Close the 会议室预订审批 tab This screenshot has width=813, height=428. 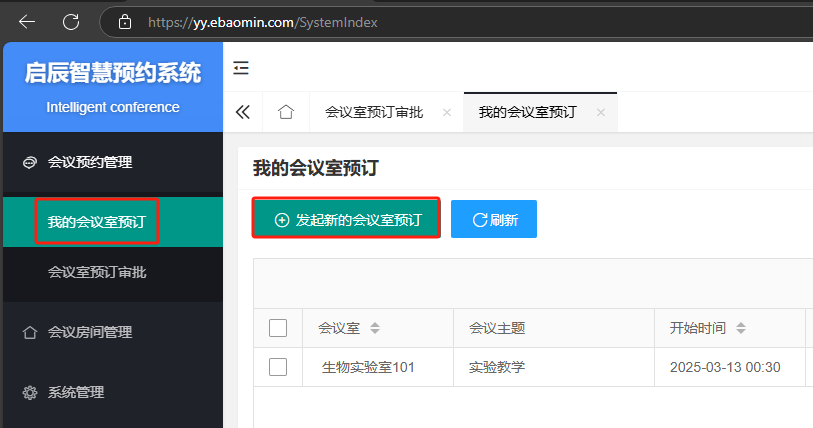pyautogui.click(x=447, y=113)
